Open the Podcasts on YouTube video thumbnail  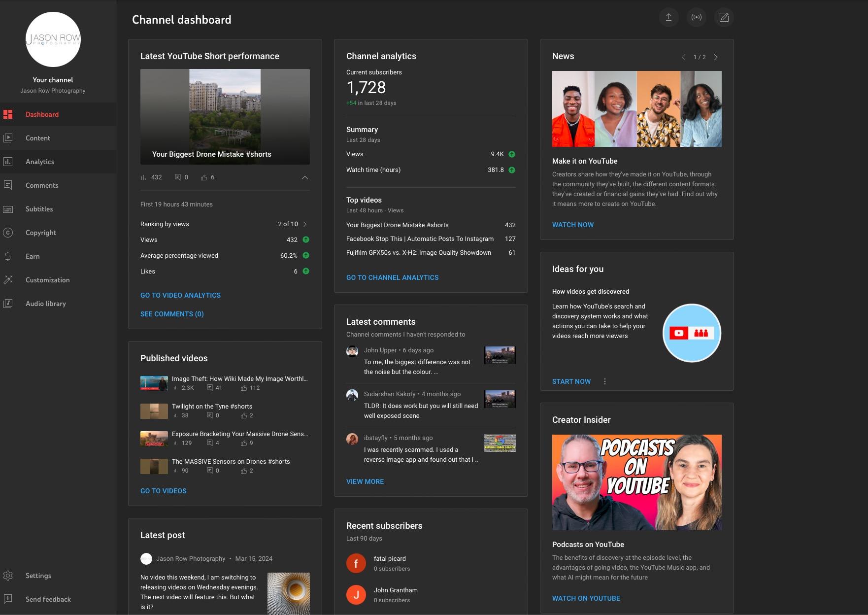(x=637, y=482)
